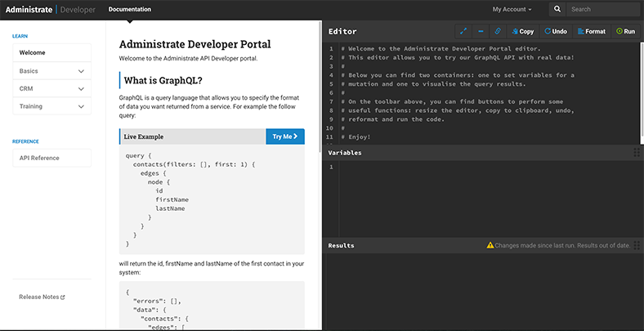
Task: Click the Variables panel header
Action: click(482, 153)
